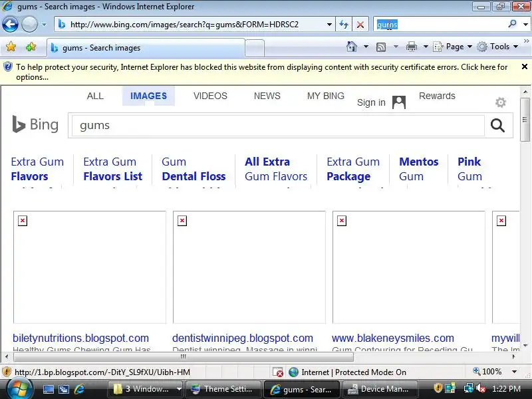The height and width of the screenshot is (399, 532).
Task: Refresh the page with the Refresh button
Action: click(344, 25)
